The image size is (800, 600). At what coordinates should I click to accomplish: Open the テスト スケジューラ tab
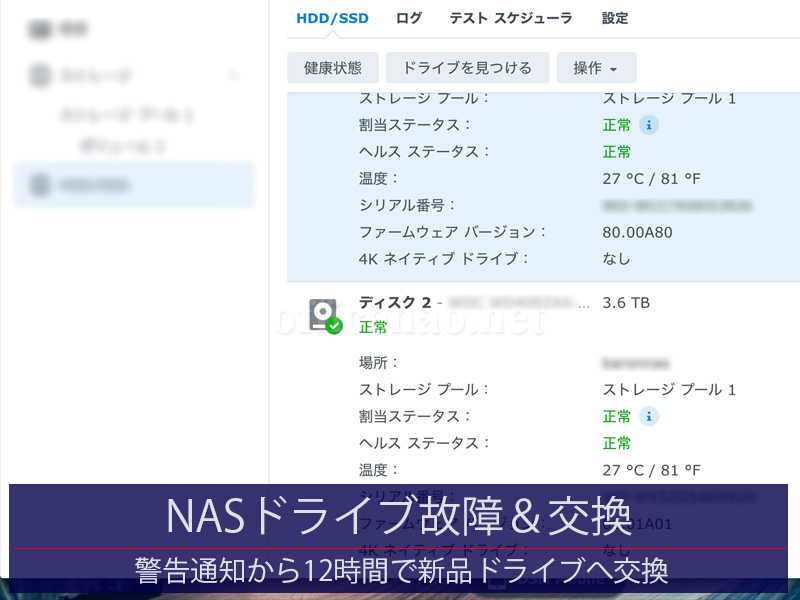click(510, 18)
